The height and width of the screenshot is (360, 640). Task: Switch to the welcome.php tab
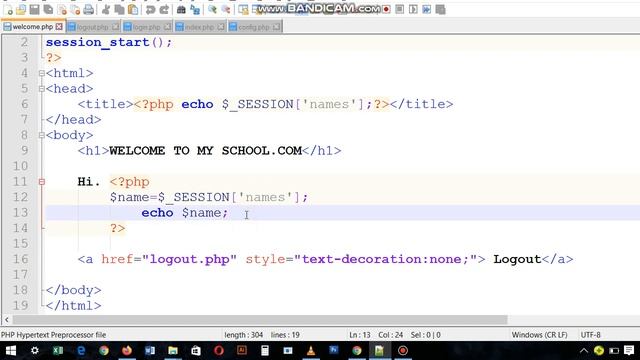[x=33, y=27]
